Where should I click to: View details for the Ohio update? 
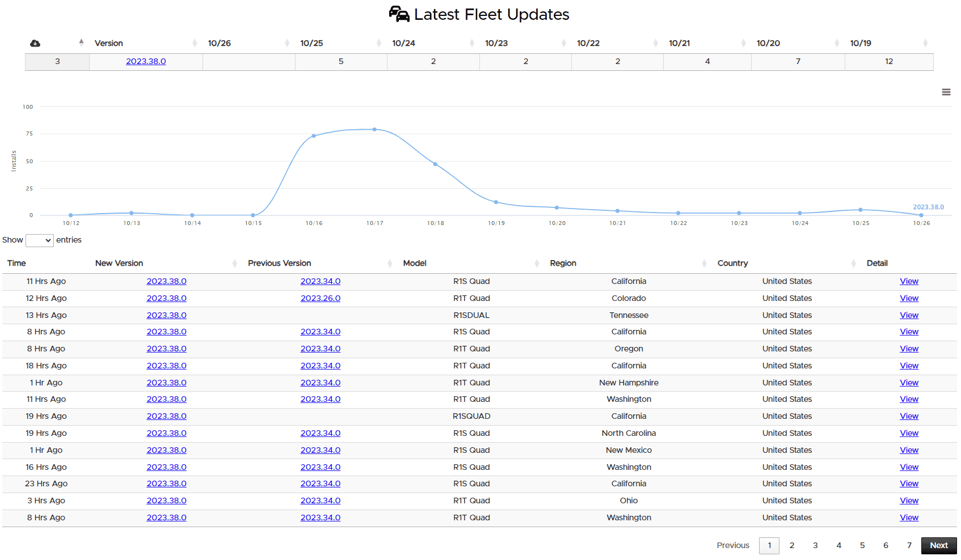pyautogui.click(x=909, y=500)
